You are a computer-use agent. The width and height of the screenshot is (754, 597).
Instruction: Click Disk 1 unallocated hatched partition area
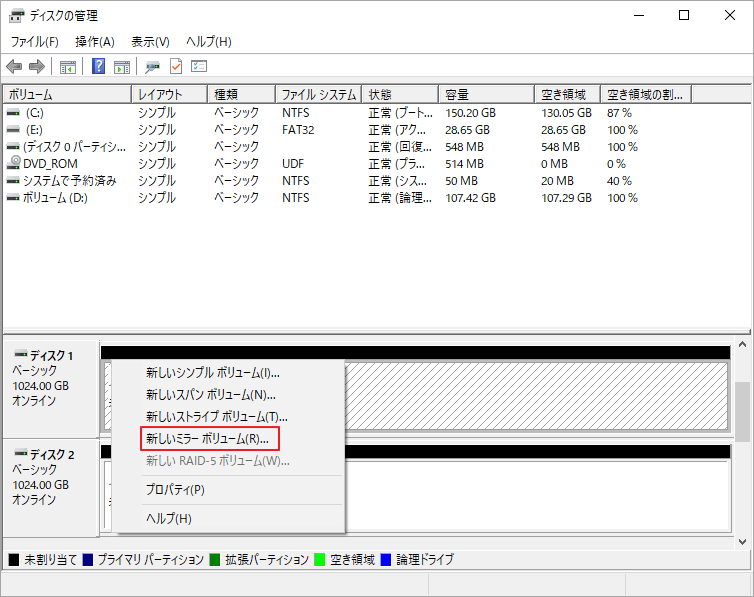click(x=536, y=396)
